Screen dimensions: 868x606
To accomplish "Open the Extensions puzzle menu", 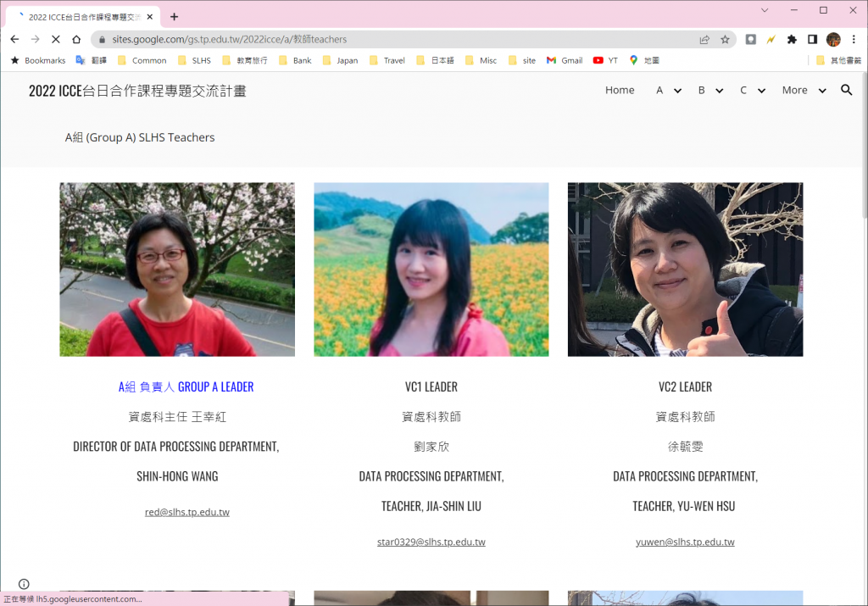I will 792,39.
